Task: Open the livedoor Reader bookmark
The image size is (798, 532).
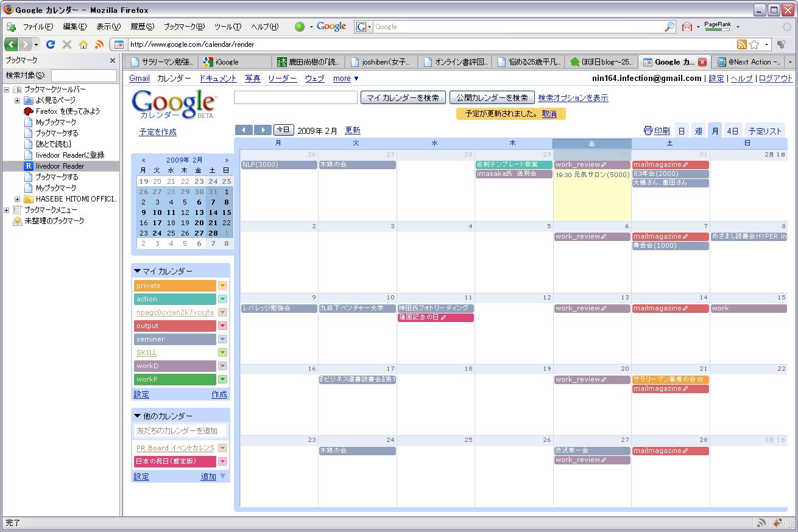Action: tap(60, 166)
